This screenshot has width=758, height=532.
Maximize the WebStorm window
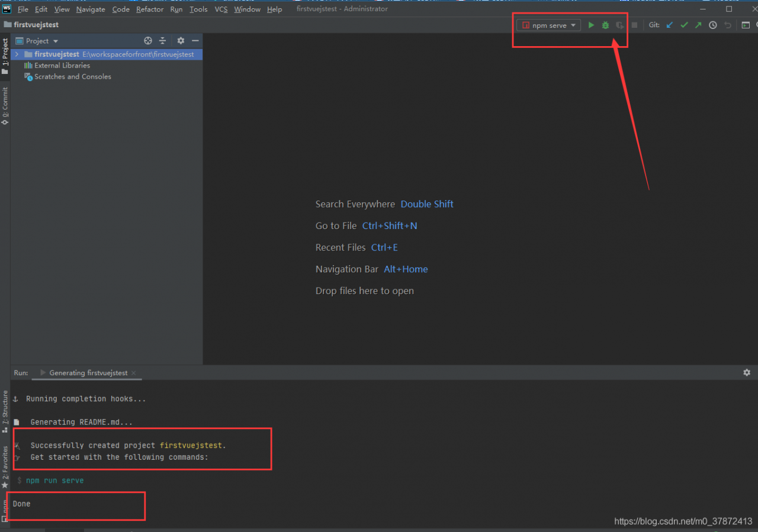tap(729, 9)
